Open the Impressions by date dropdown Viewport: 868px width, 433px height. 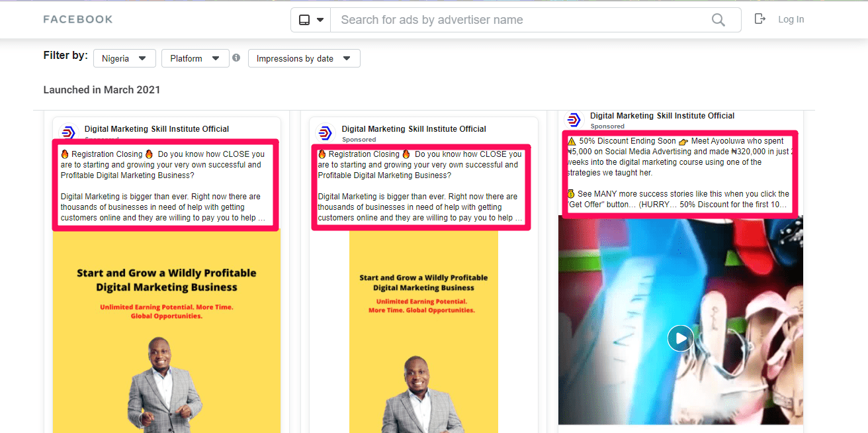(304, 58)
